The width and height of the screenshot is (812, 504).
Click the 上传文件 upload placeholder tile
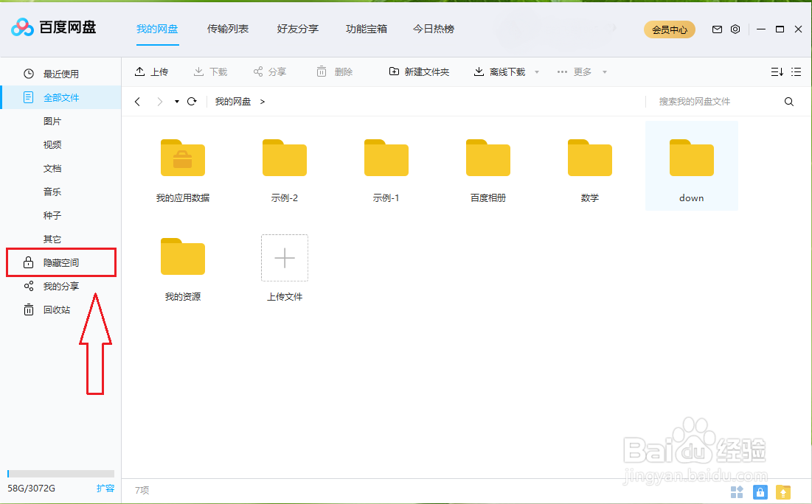click(284, 258)
